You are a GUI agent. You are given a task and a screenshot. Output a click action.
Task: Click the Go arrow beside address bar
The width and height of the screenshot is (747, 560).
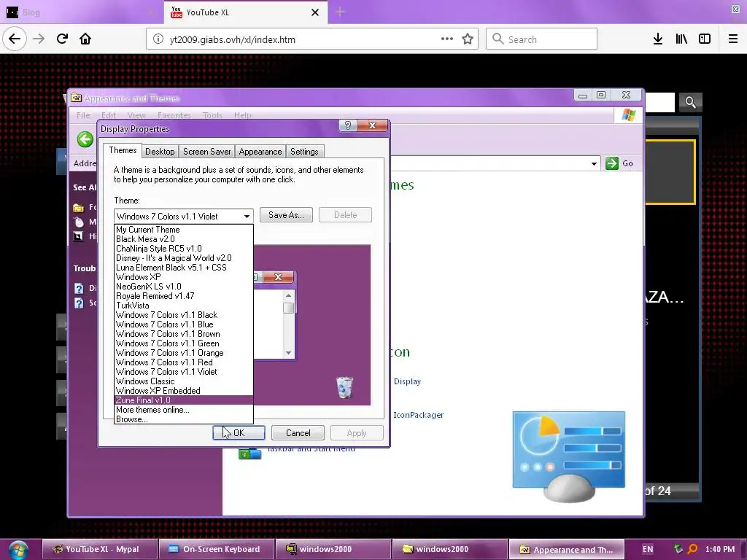(x=612, y=163)
